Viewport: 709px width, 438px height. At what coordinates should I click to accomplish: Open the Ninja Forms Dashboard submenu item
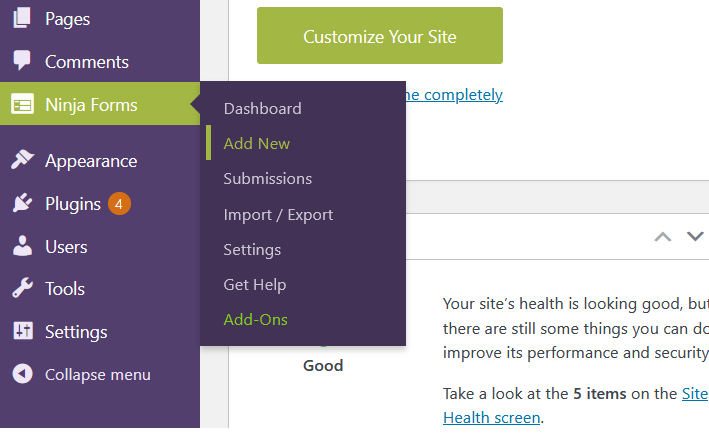point(262,108)
